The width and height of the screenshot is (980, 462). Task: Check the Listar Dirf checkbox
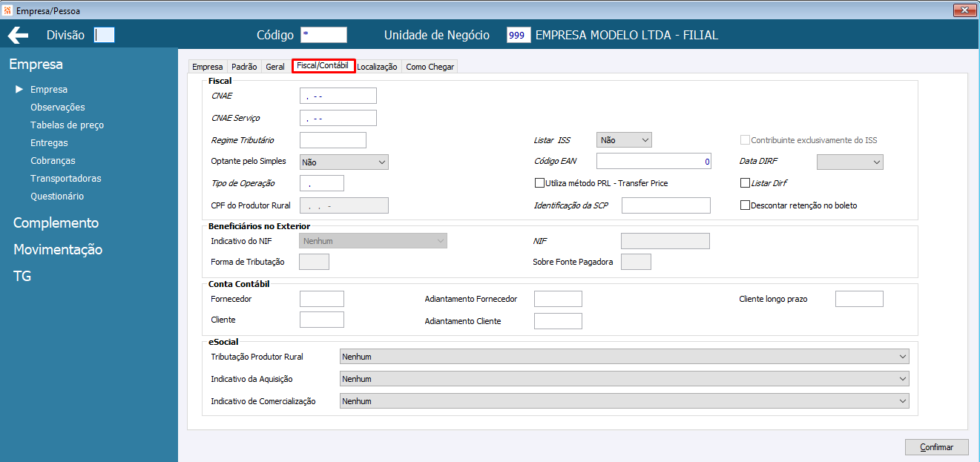click(745, 183)
